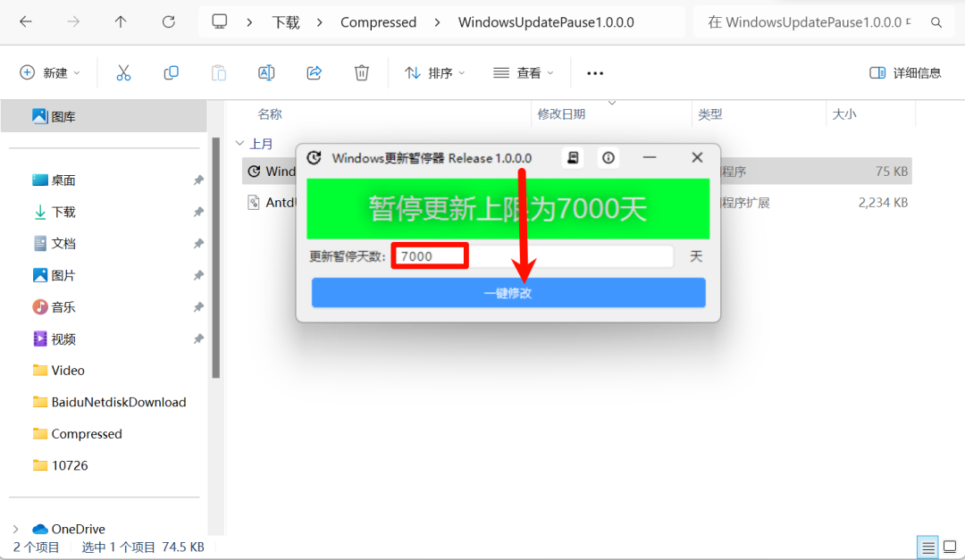This screenshot has width=965, height=560.
Task: Refresh the folder view
Action: (x=169, y=22)
